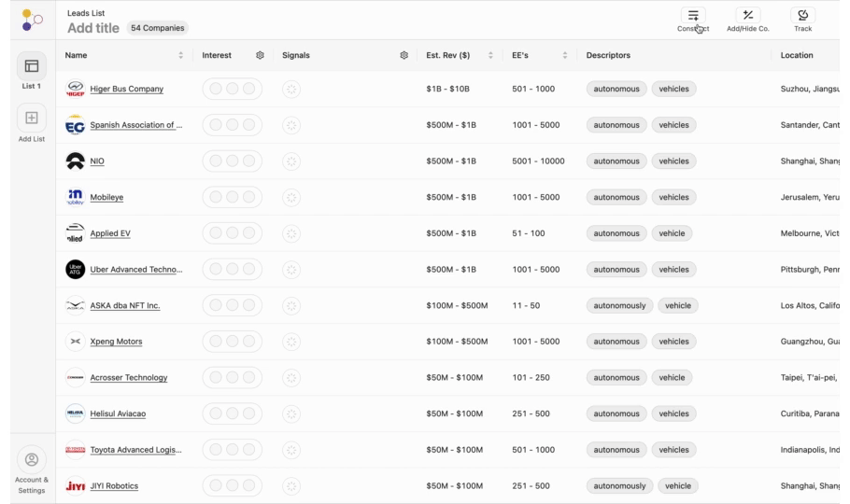The width and height of the screenshot is (850, 504).
Task: Click the 5001 - 10000 employees cell
Action: pos(538,161)
